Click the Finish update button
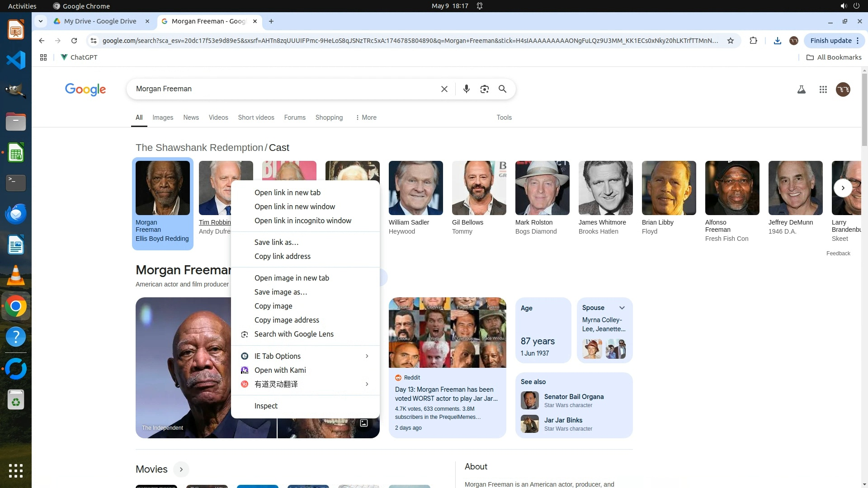The width and height of the screenshot is (868, 488). coord(830,41)
